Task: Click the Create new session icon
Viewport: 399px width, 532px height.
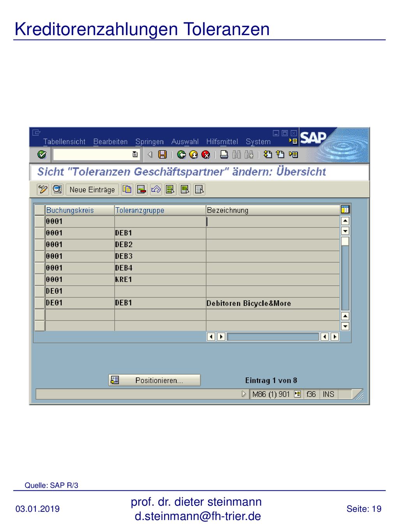Action: coord(268,155)
